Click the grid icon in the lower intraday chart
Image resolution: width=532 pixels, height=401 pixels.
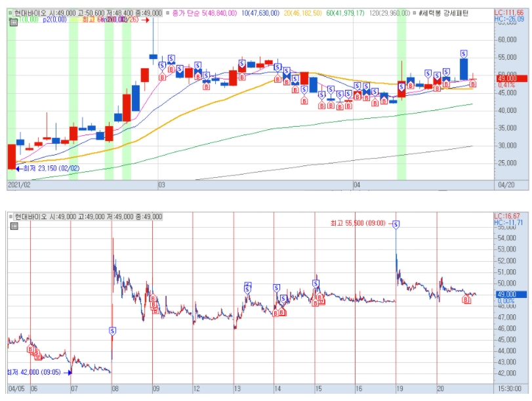tap(12, 226)
